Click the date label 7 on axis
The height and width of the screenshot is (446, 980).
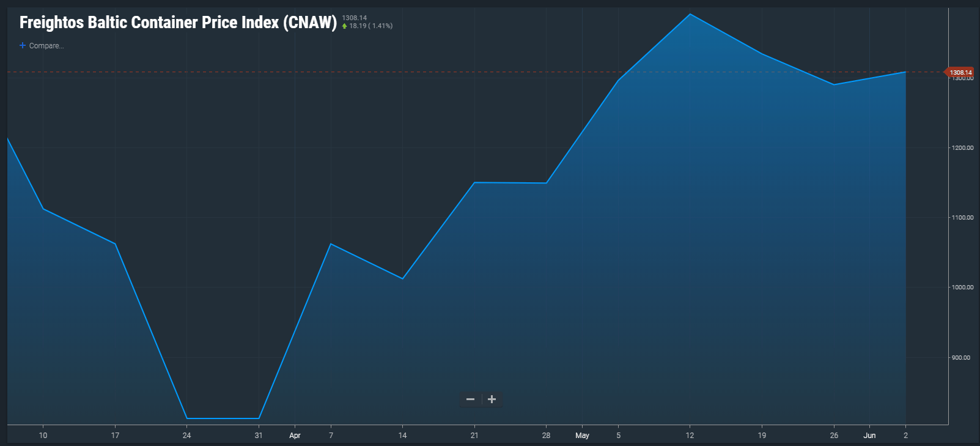click(331, 436)
